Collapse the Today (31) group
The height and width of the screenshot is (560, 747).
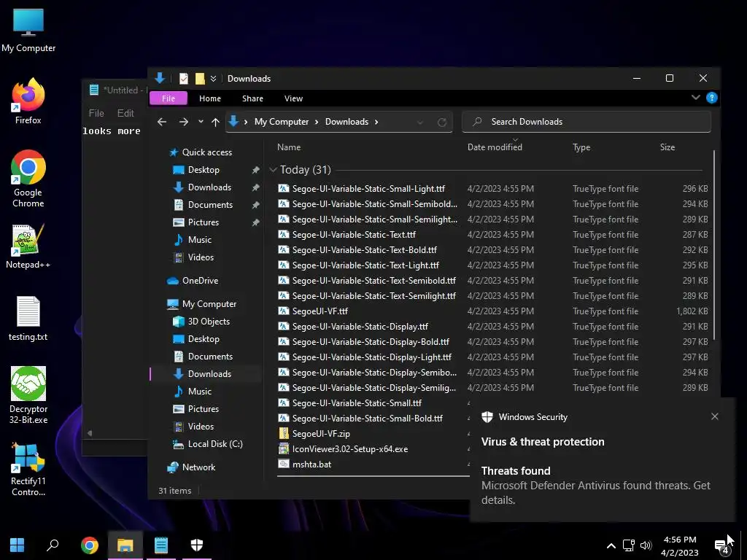click(273, 169)
